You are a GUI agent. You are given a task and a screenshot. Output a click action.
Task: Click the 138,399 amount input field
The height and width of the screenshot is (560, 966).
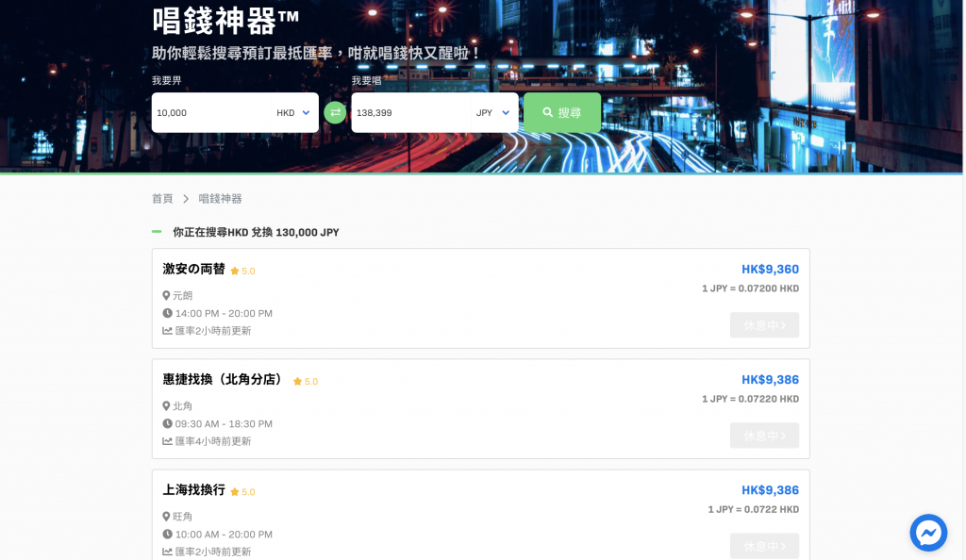tap(409, 113)
